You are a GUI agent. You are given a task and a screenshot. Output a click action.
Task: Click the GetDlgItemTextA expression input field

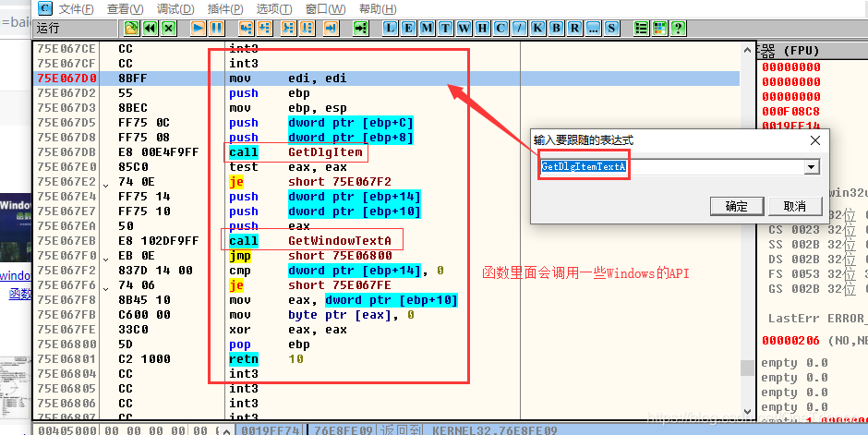(x=672, y=166)
